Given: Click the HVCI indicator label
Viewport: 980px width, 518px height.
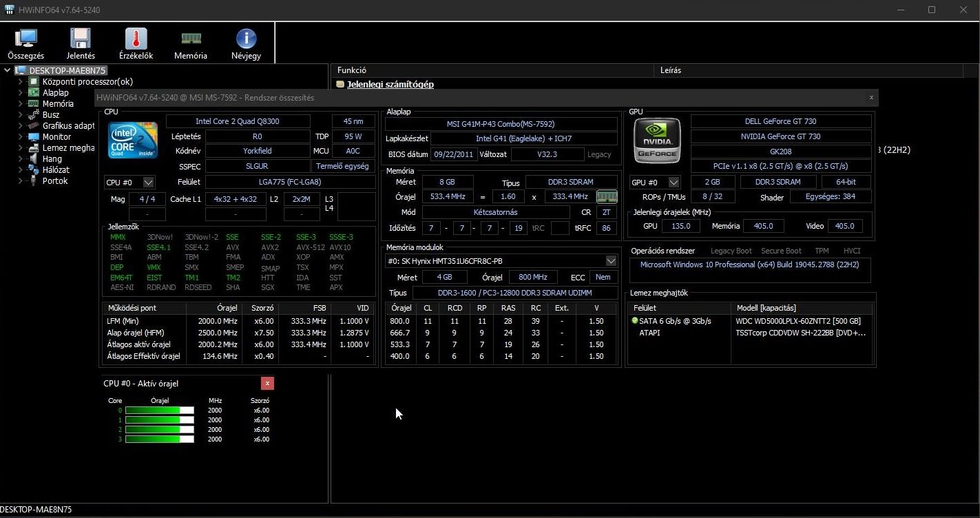Looking at the screenshot, I should coord(852,251).
